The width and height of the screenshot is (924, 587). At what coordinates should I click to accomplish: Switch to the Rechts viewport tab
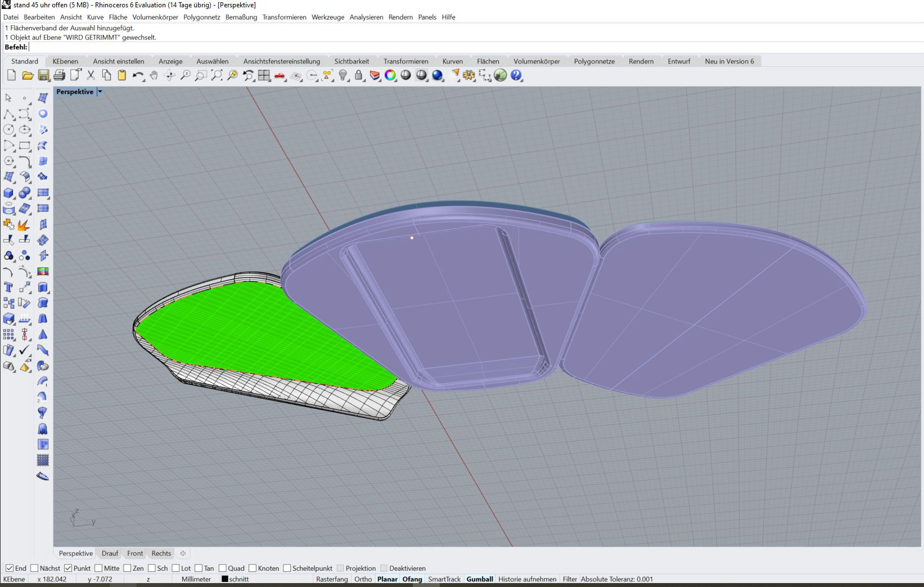click(x=161, y=553)
